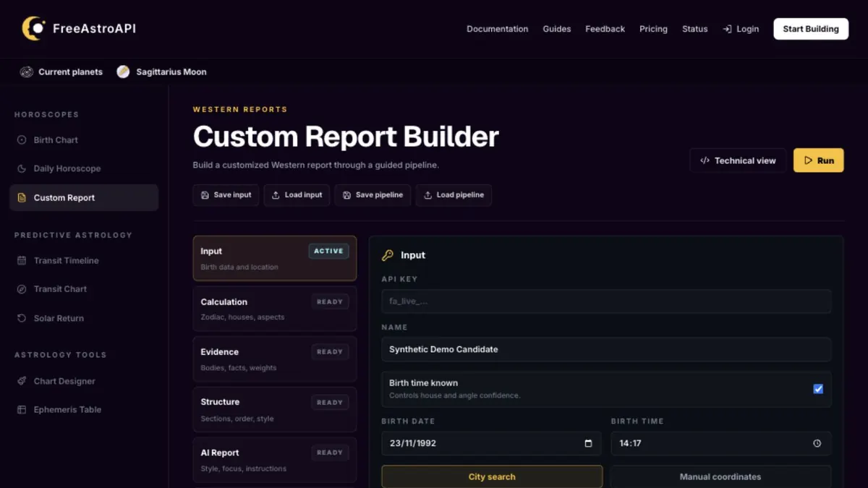Click the Custom Report Builder heading
This screenshot has height=488, width=868.
tap(346, 137)
